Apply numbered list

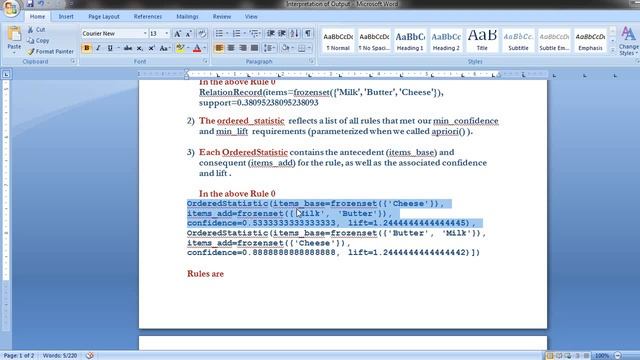coord(236,33)
